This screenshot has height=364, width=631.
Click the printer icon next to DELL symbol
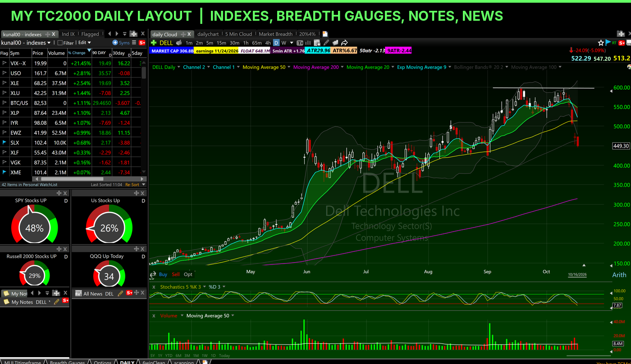[179, 43]
